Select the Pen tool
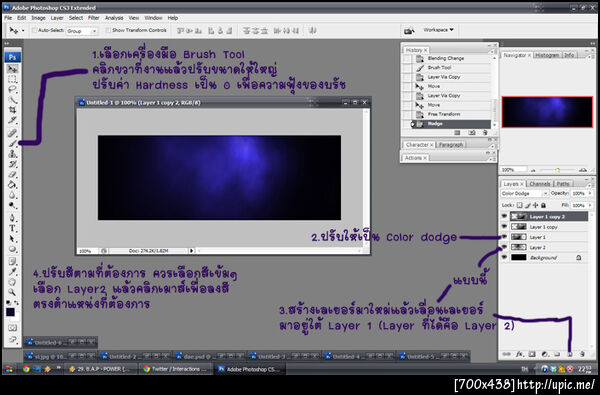600x395 pixels. point(13,218)
